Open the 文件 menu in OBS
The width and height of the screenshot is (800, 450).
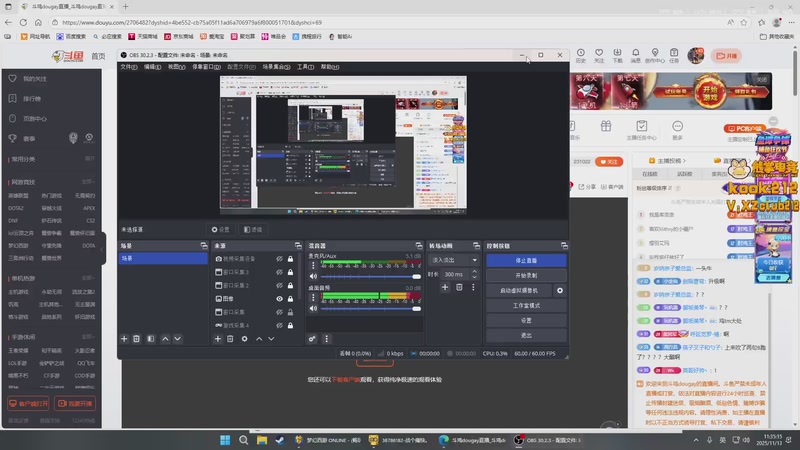(x=129, y=67)
